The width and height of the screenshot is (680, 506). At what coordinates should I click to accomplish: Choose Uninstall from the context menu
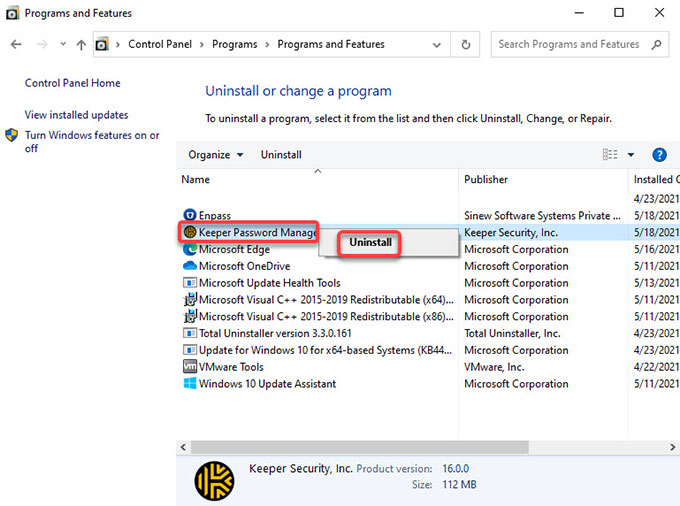tap(370, 242)
